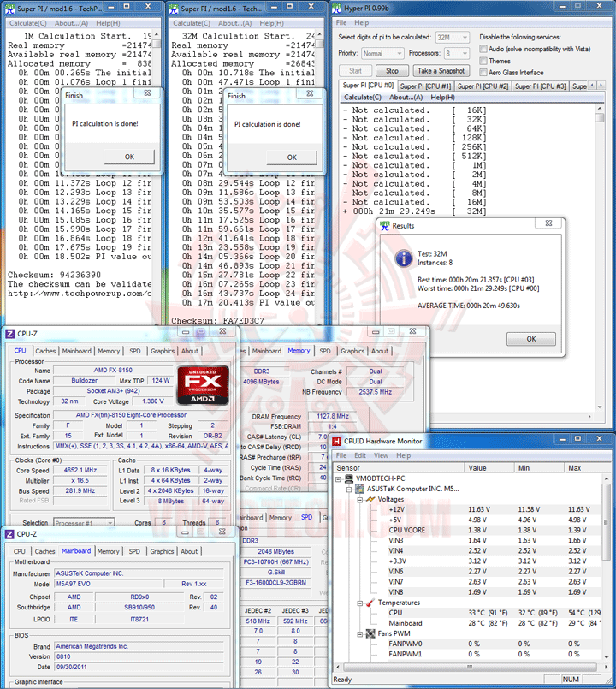Click the 1M Super PI title bar icon

[9, 9]
